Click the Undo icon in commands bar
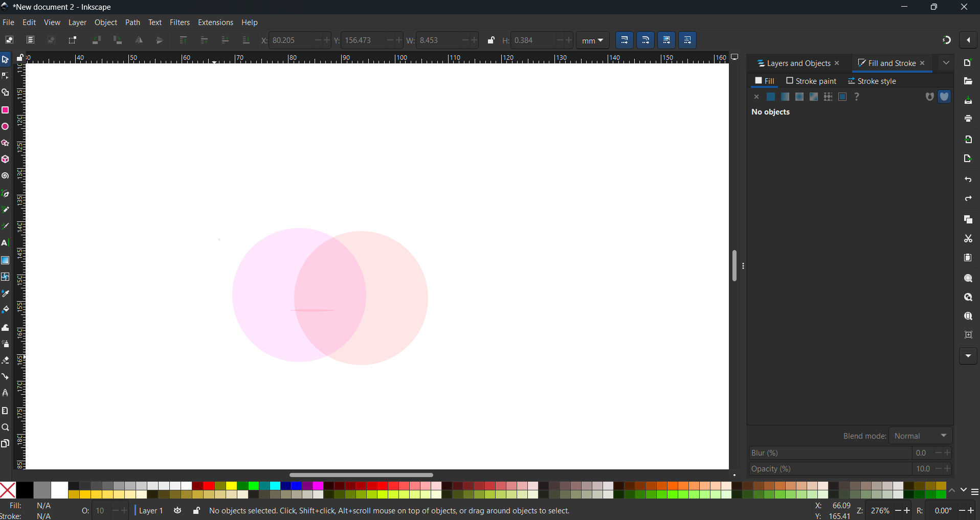 [x=968, y=180]
